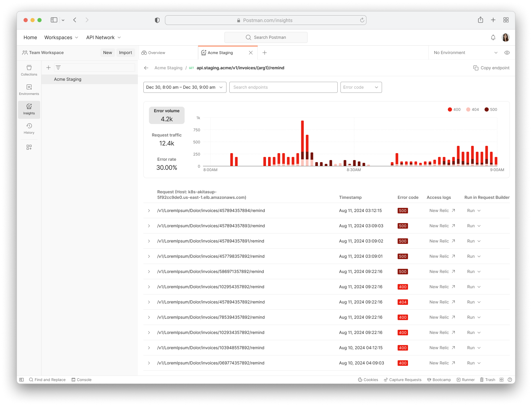Open the Collections sidebar panel
This screenshot has width=532, height=406.
pyautogui.click(x=29, y=70)
